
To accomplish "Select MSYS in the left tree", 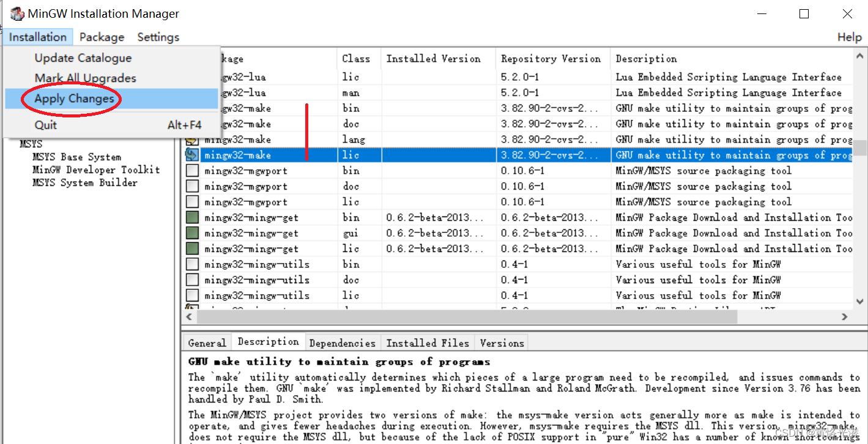I will [31, 145].
